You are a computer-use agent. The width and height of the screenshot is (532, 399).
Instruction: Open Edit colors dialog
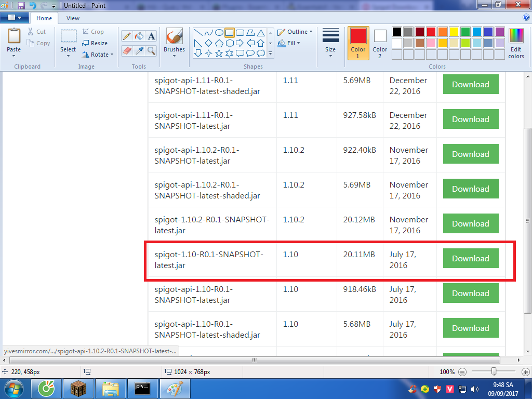516,43
